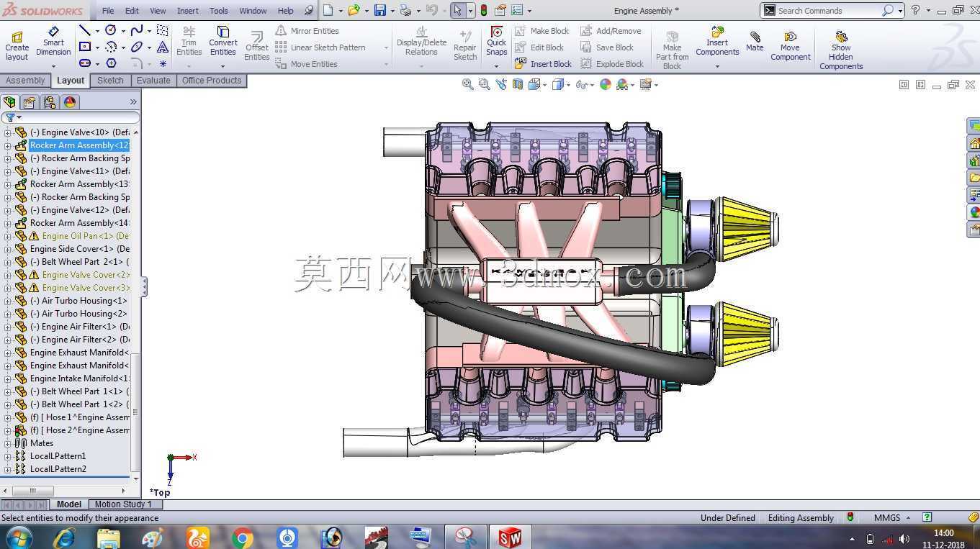Click the Mate paperclip tool
The height and width of the screenshot is (549, 980).
pyautogui.click(x=755, y=42)
